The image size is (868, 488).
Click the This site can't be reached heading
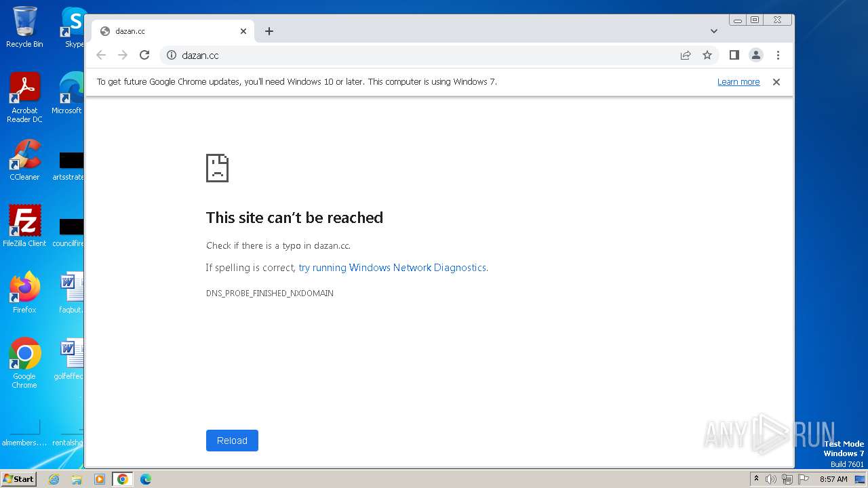294,218
